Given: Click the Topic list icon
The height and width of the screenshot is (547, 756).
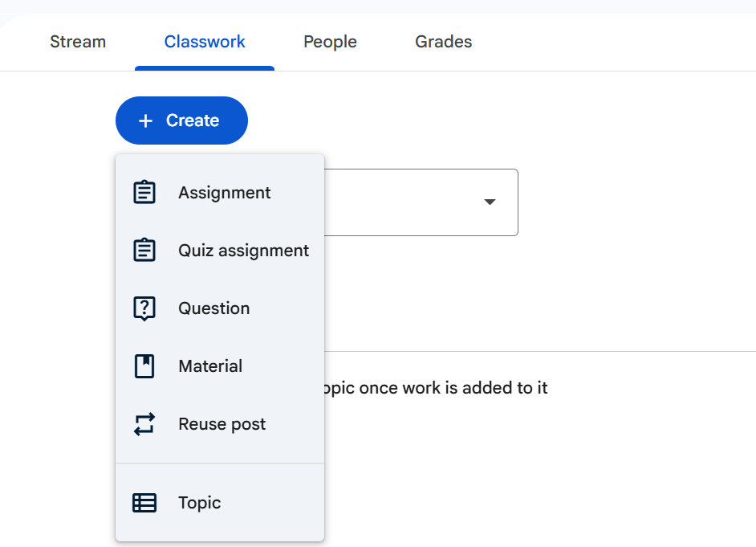Looking at the screenshot, I should (x=144, y=503).
